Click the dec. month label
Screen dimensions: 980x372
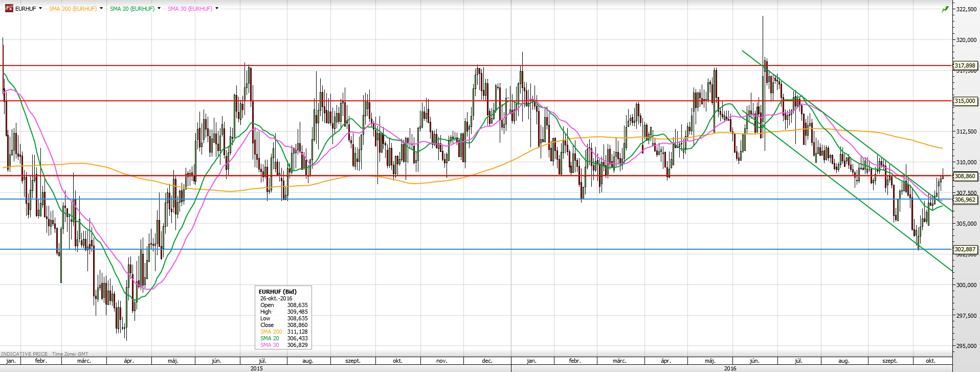click(x=487, y=361)
